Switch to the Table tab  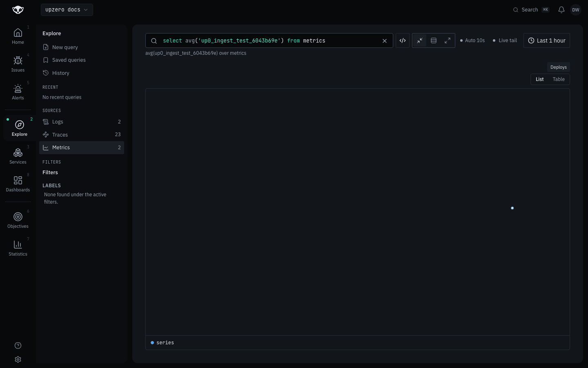559,79
